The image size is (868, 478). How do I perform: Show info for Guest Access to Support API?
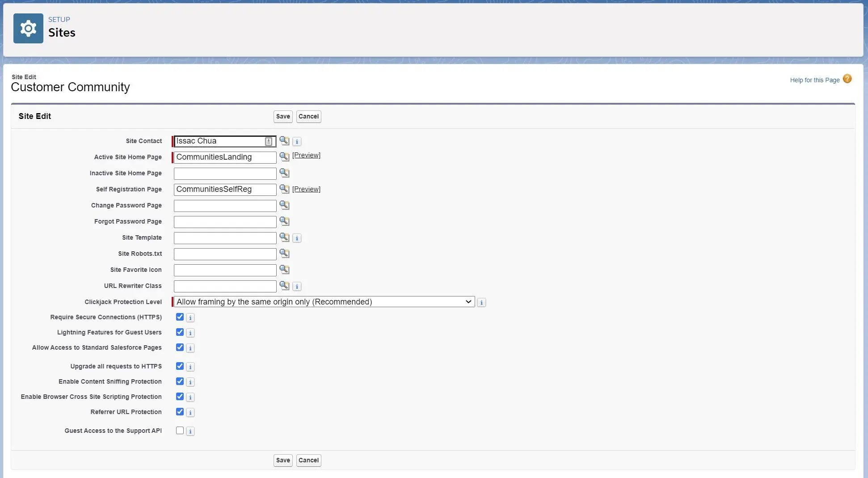tap(190, 431)
